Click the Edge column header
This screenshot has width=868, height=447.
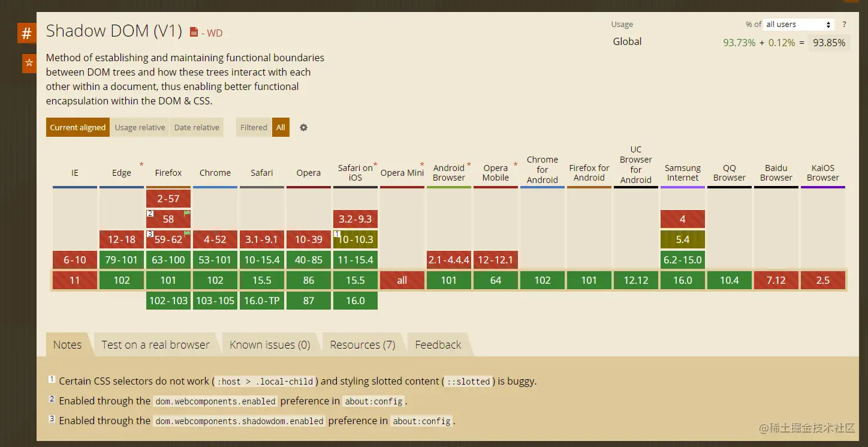[122, 173]
